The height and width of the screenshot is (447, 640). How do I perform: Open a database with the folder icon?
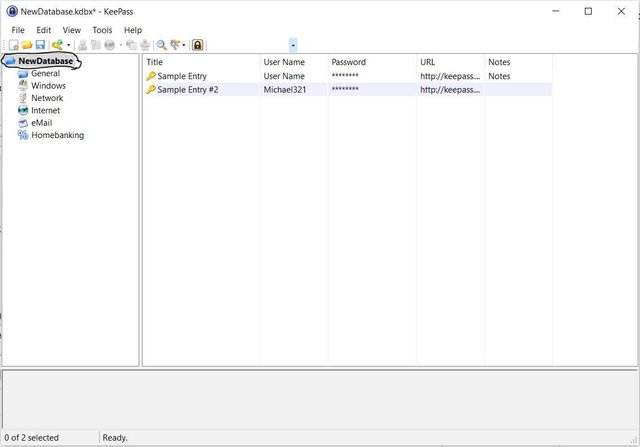(27, 45)
